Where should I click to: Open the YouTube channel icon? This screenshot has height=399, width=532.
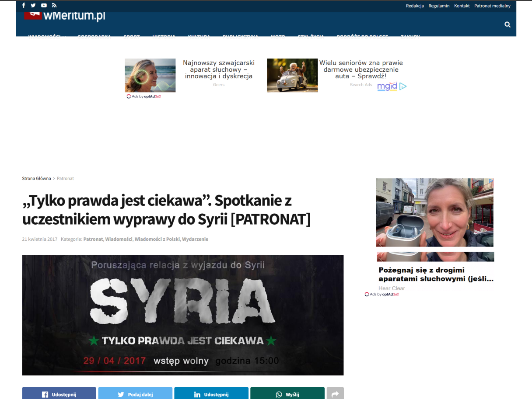[44, 5]
